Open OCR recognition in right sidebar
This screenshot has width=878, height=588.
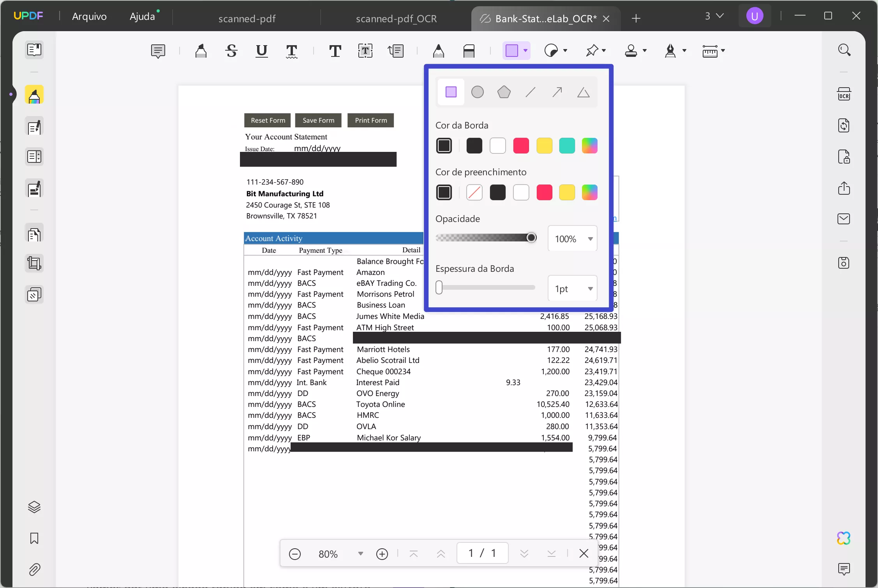click(844, 94)
